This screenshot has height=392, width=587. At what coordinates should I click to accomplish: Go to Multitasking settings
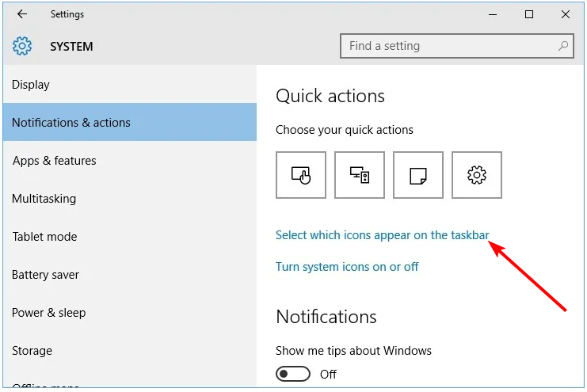coord(44,199)
